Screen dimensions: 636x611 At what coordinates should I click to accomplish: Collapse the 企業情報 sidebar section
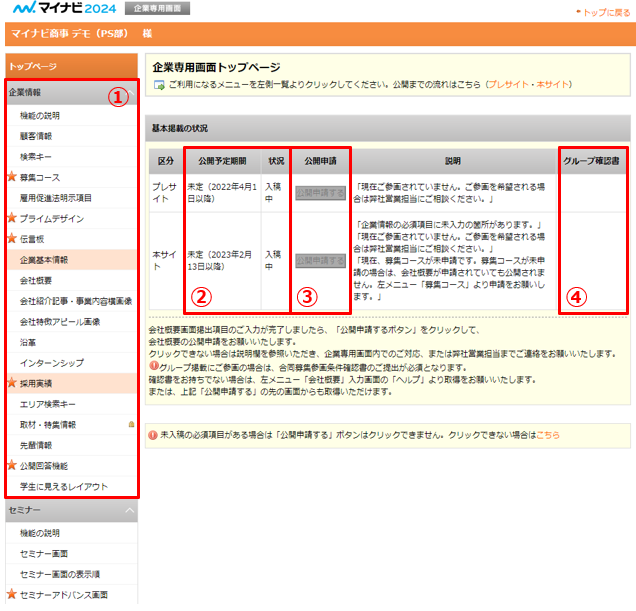(x=130, y=93)
